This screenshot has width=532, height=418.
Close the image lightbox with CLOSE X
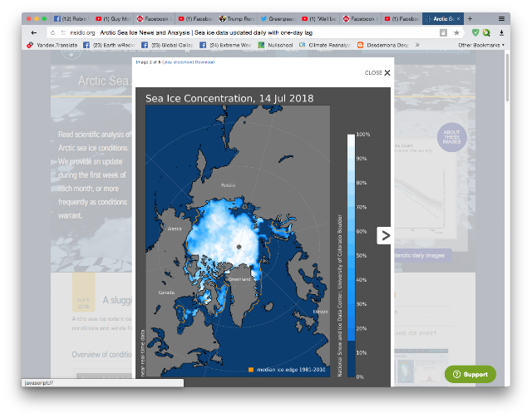377,72
